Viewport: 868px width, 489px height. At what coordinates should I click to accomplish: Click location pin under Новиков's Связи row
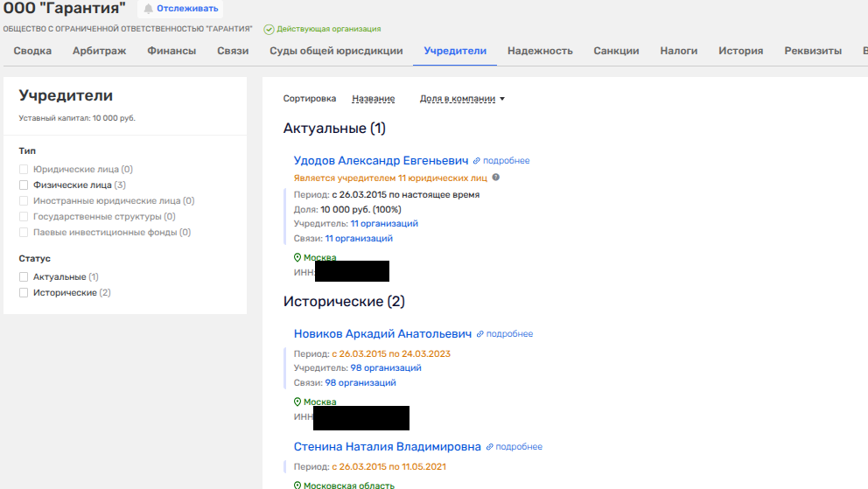297,402
